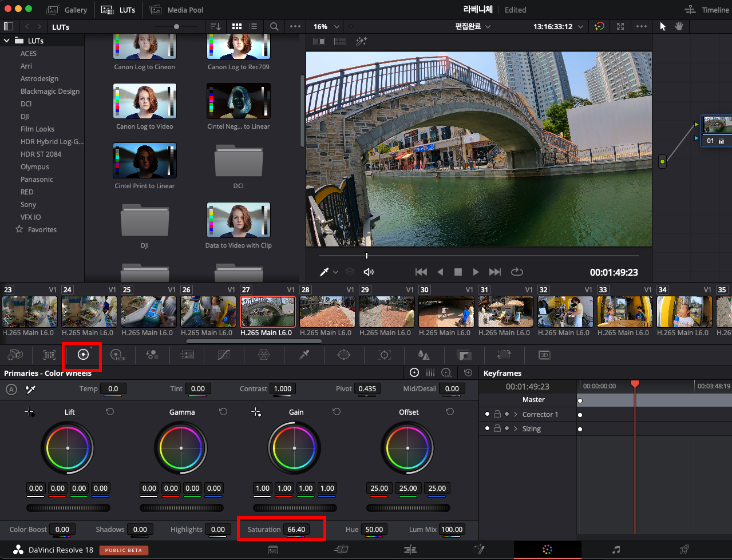
Task: Collapse the LUTs root folder
Action: tap(7, 41)
